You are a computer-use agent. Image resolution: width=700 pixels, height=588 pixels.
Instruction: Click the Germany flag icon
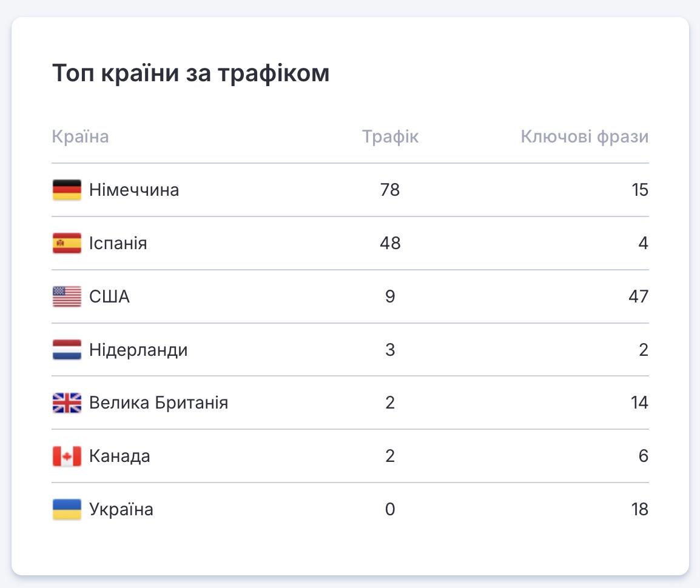click(x=67, y=190)
